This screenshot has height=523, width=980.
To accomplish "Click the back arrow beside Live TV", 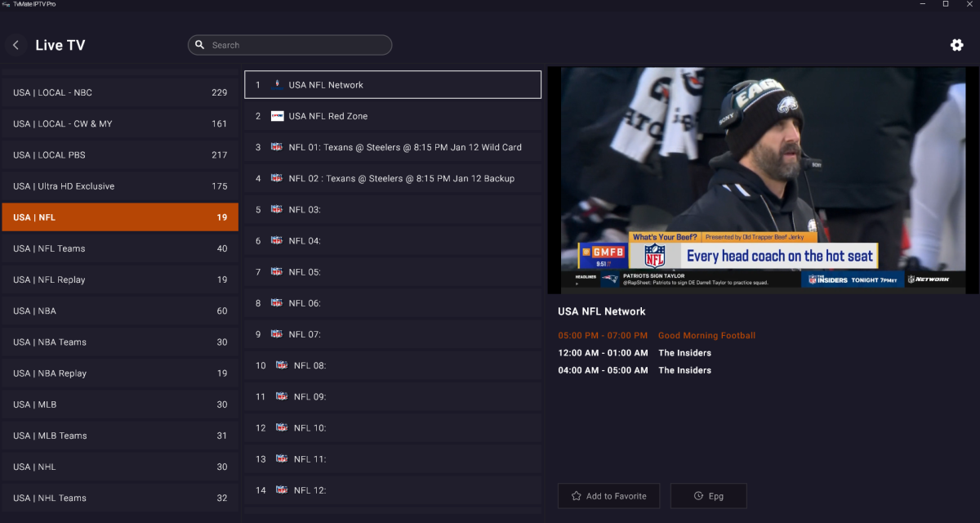I will click(x=16, y=46).
